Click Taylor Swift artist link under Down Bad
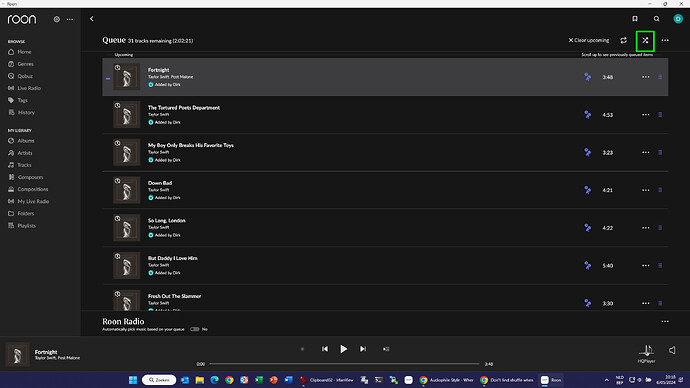The height and width of the screenshot is (388, 690). click(158, 190)
